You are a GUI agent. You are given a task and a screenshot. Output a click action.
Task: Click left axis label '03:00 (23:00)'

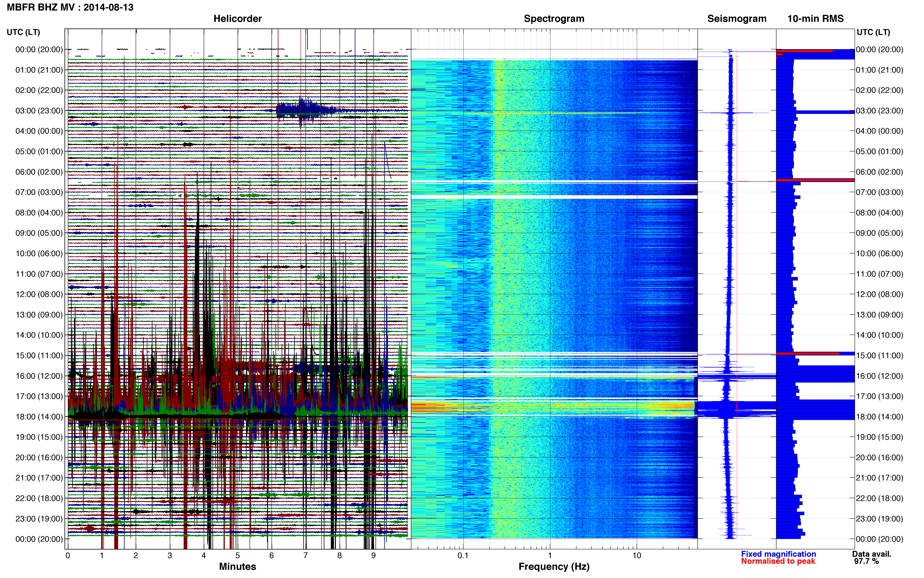39,111
